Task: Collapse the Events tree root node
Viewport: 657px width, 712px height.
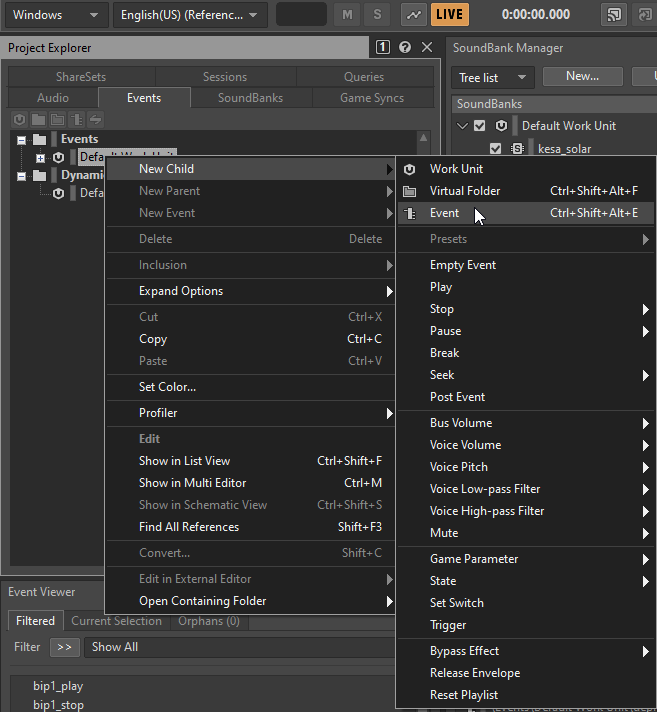Action: (22, 139)
